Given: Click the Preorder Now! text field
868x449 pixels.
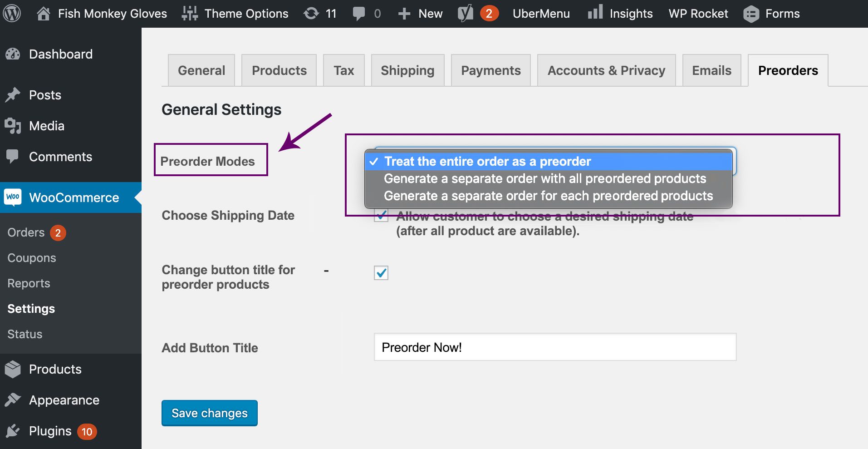Looking at the screenshot, I should click(554, 347).
